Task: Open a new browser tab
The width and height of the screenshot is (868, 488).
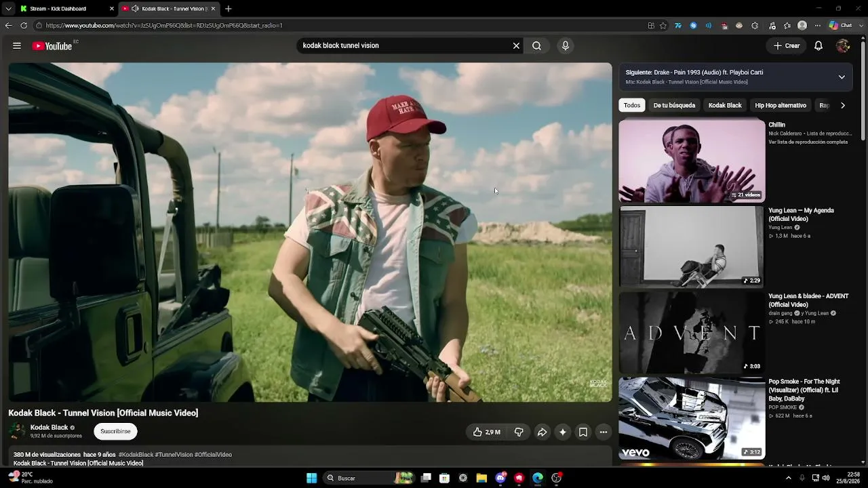Action: coord(229,9)
